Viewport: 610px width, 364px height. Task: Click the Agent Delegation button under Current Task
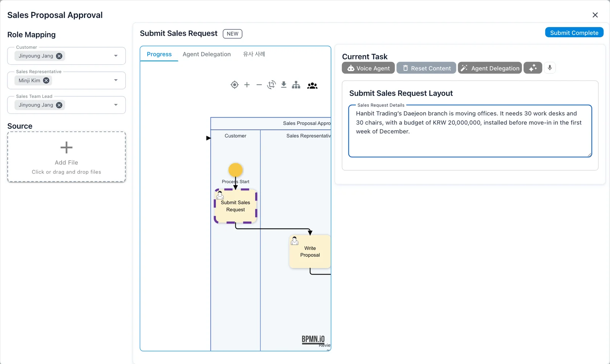(490, 68)
